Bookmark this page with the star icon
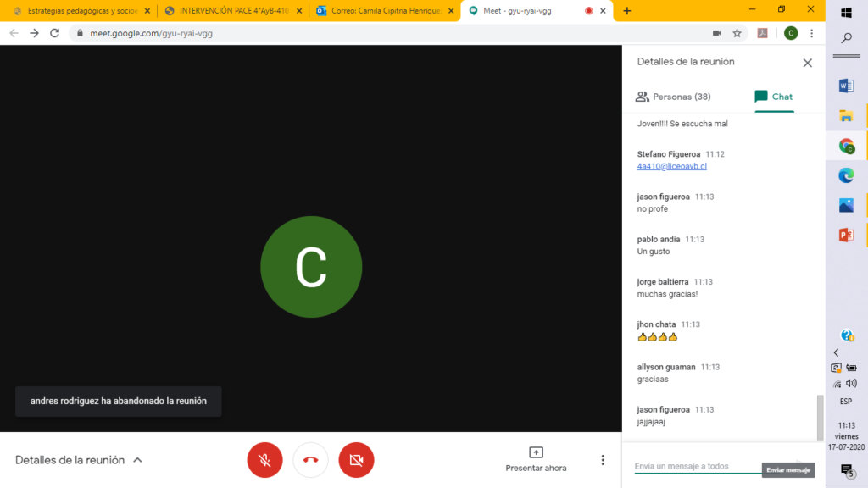Screen dimensions: 868x488 point(737,33)
